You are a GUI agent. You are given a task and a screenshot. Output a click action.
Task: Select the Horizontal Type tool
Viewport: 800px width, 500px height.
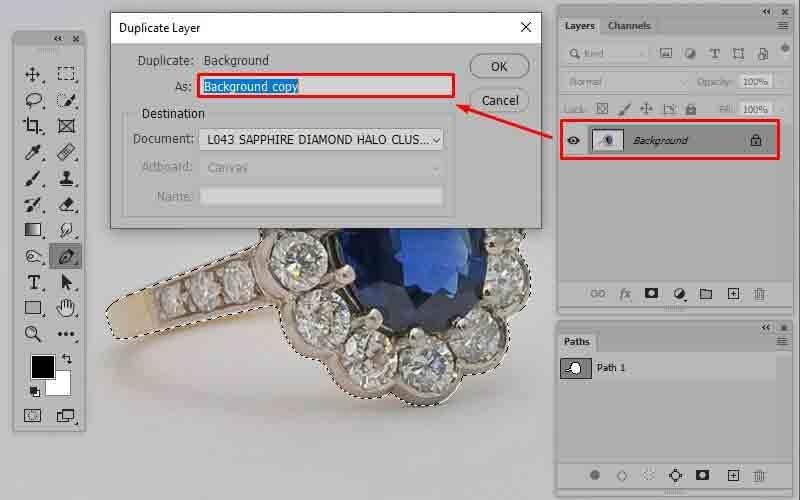pos(33,282)
